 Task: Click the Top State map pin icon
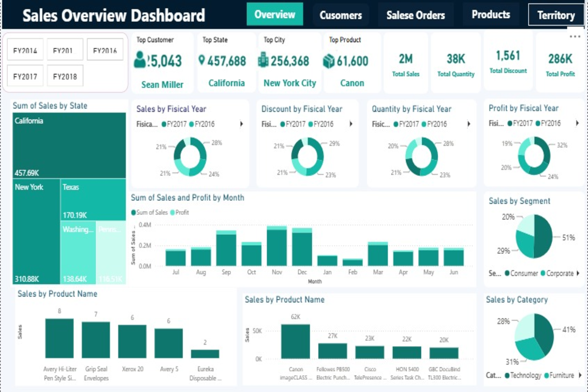[201, 60]
